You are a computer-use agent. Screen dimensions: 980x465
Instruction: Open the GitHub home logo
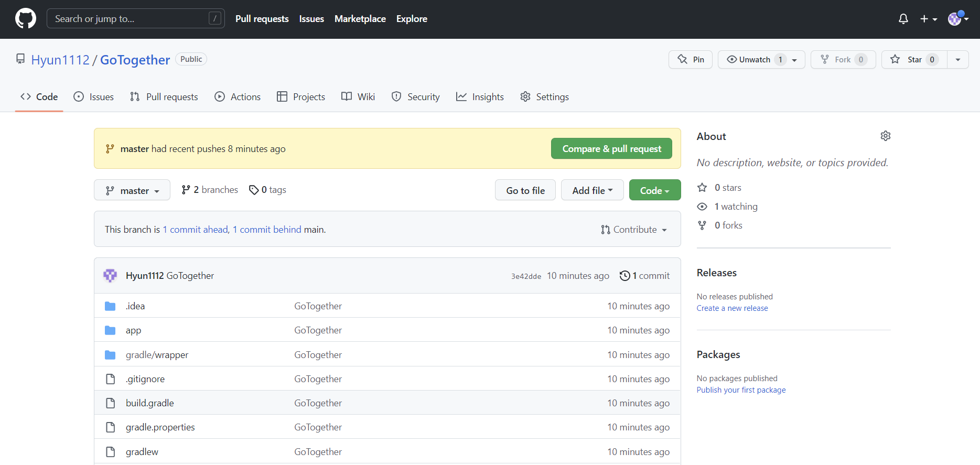(26, 19)
